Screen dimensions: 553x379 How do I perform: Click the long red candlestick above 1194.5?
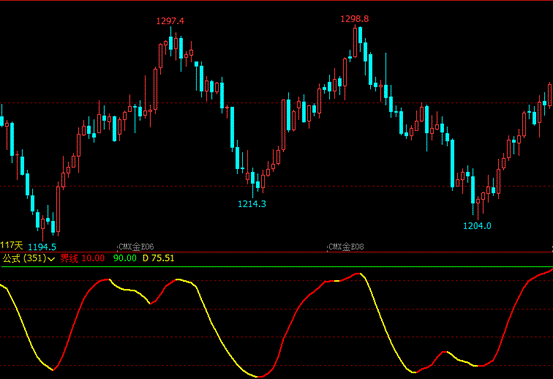(58, 209)
